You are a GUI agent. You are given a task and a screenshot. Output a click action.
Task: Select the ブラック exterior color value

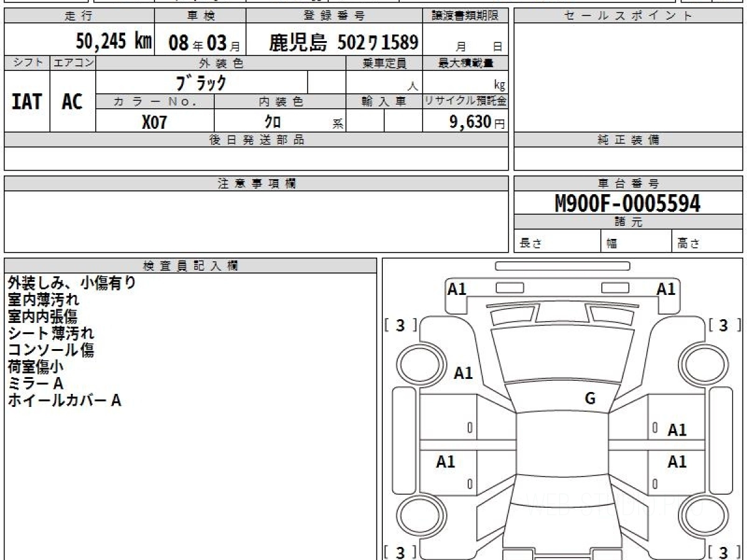coord(201,82)
